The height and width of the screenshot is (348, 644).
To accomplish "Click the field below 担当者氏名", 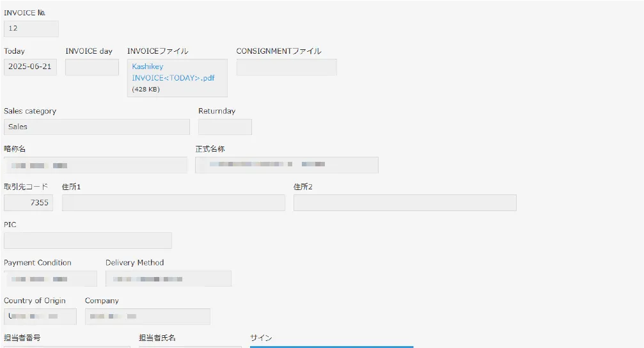I will (190, 346).
